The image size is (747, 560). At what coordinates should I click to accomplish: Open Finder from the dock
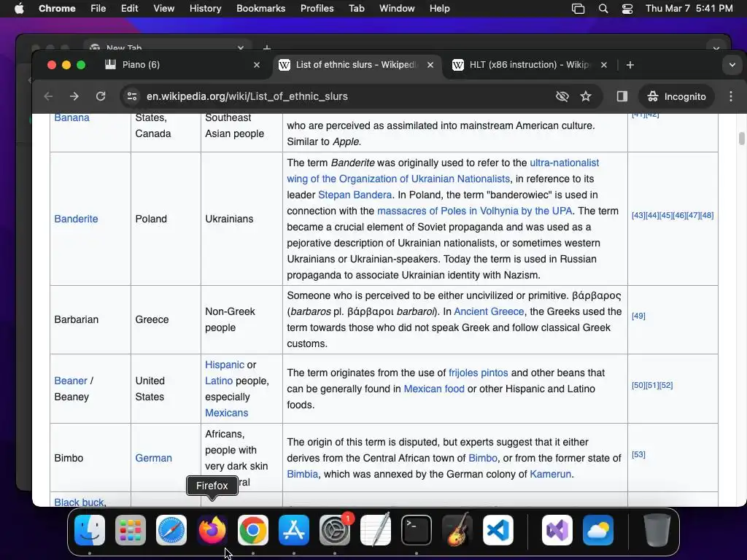[x=90, y=530]
